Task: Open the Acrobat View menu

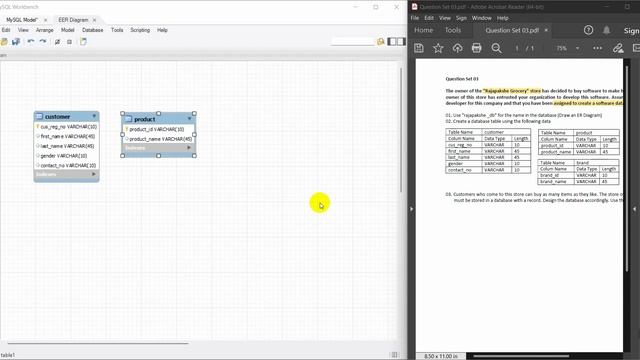Action: 445,18
